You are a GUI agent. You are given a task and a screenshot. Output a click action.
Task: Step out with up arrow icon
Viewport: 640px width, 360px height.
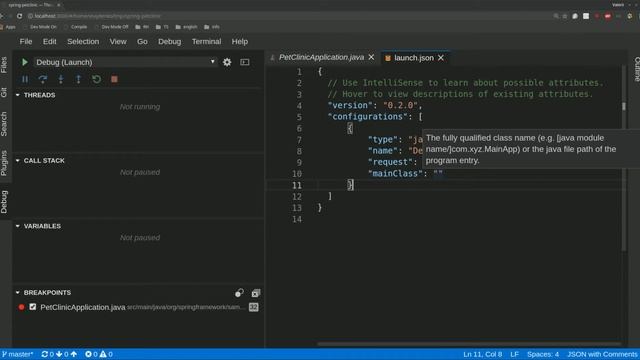(x=78, y=79)
